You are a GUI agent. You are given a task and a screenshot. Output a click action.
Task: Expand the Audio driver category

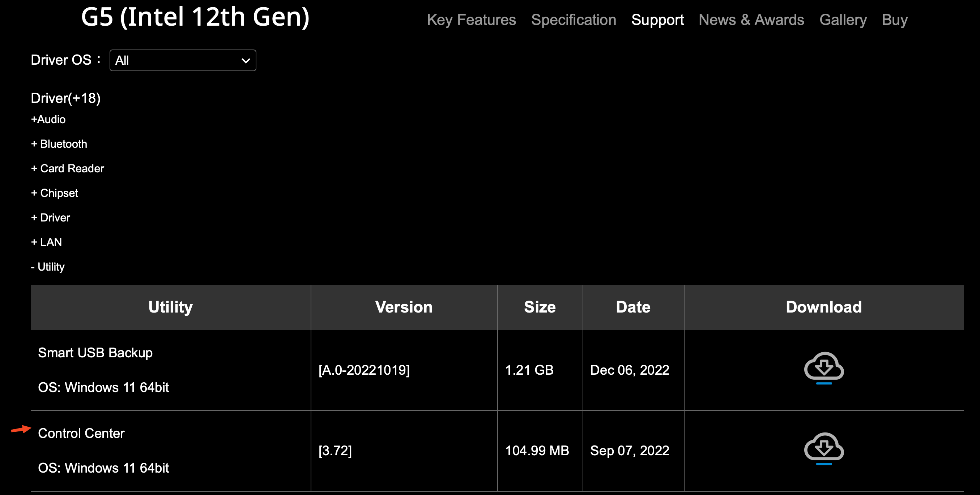tap(48, 119)
